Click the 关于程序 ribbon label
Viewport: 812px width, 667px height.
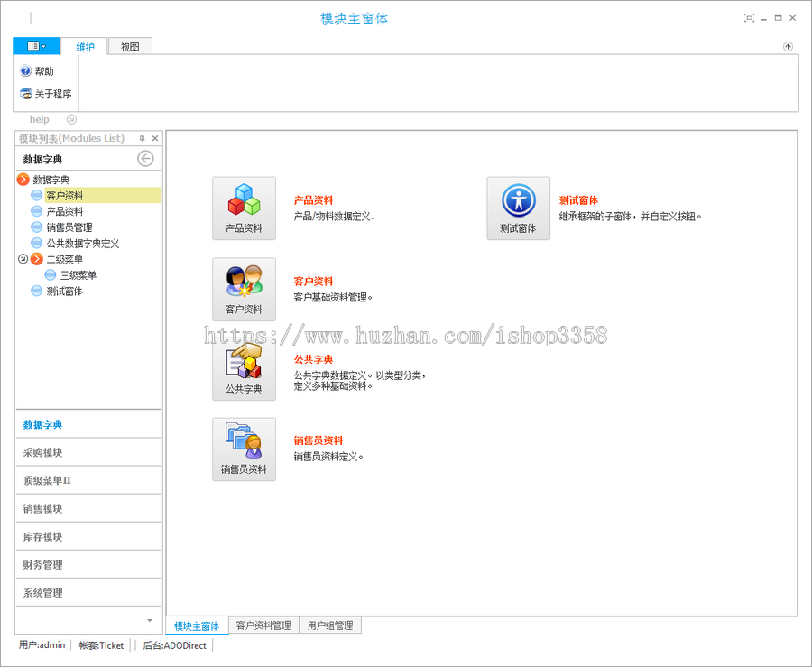[x=53, y=94]
